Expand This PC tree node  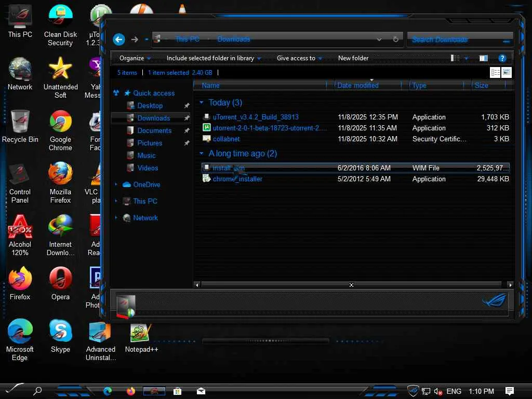click(116, 201)
